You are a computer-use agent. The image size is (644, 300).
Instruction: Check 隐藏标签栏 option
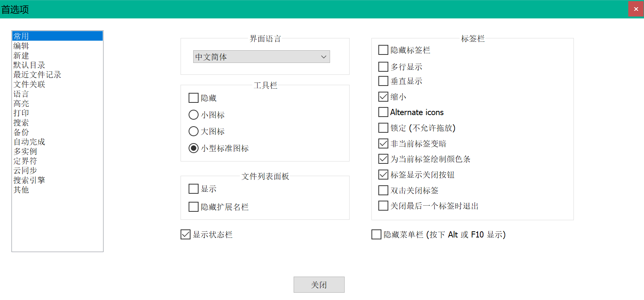[x=383, y=50]
